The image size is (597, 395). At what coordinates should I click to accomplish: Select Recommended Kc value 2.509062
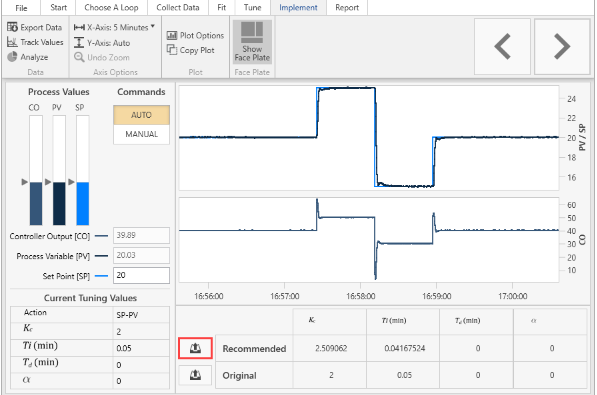pyautogui.click(x=331, y=349)
